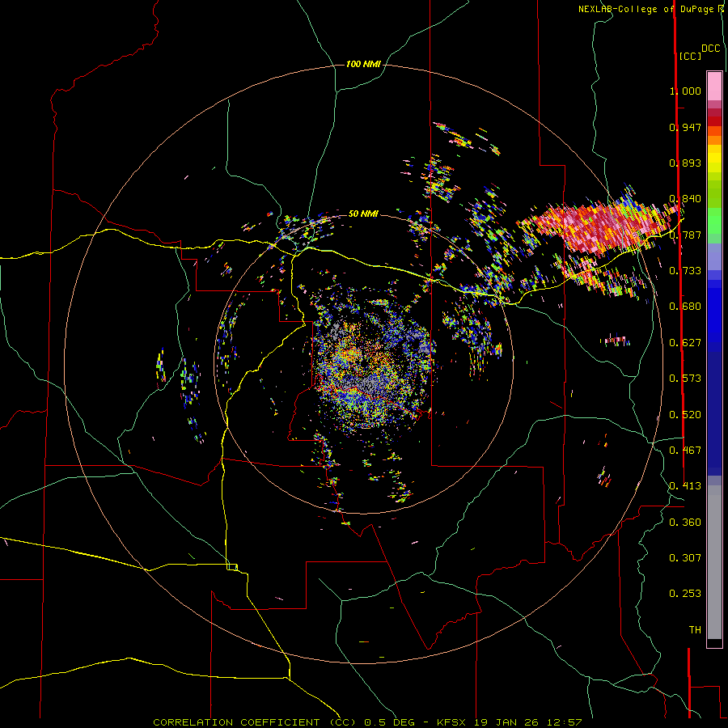This screenshot has height=728, width=728.
Task: Pick the dark navy color bar segment
Action: 714,413
